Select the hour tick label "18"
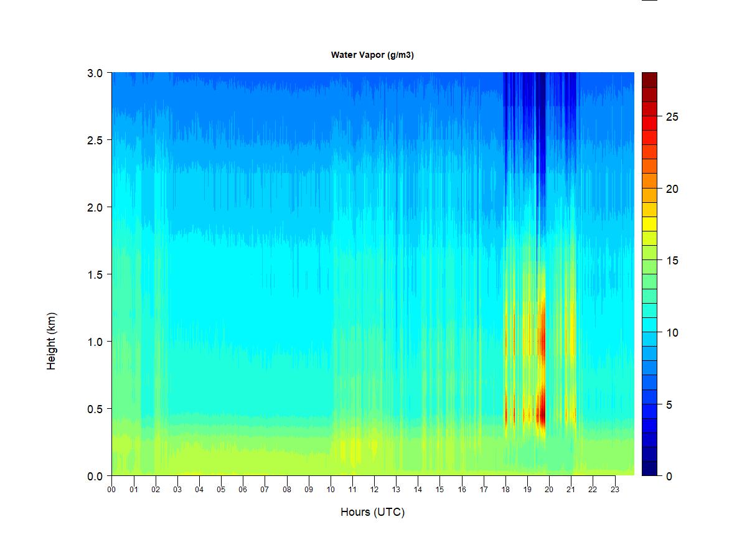 [505, 489]
